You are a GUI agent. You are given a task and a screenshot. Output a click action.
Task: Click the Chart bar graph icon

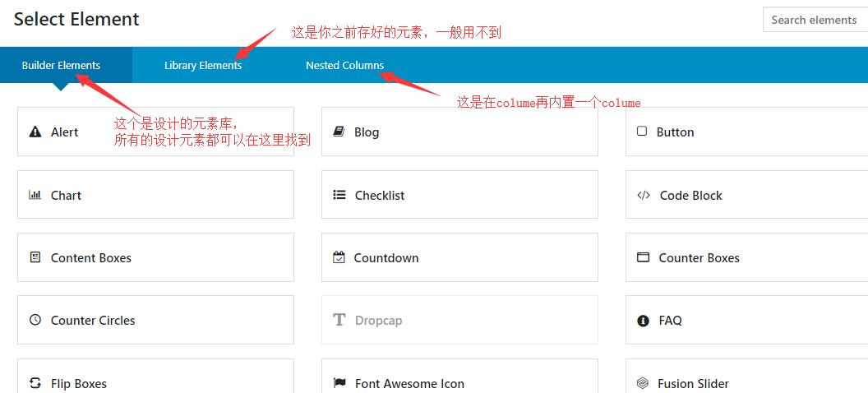[35, 195]
